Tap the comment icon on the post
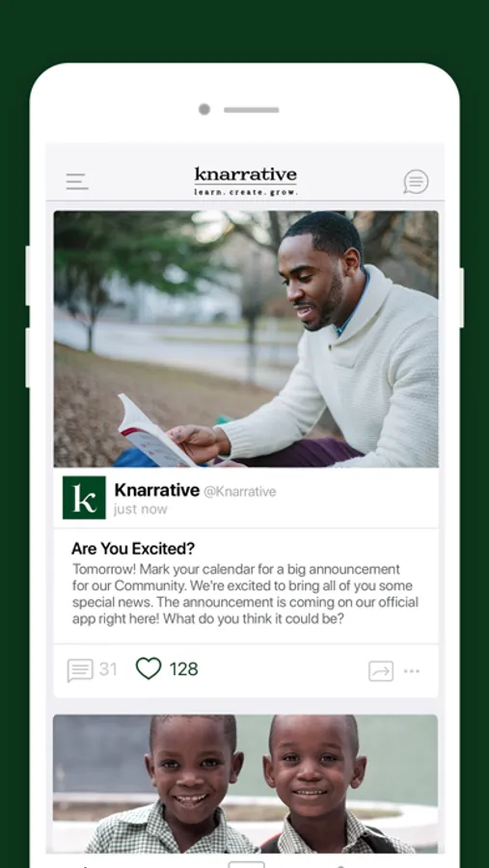 [80, 670]
